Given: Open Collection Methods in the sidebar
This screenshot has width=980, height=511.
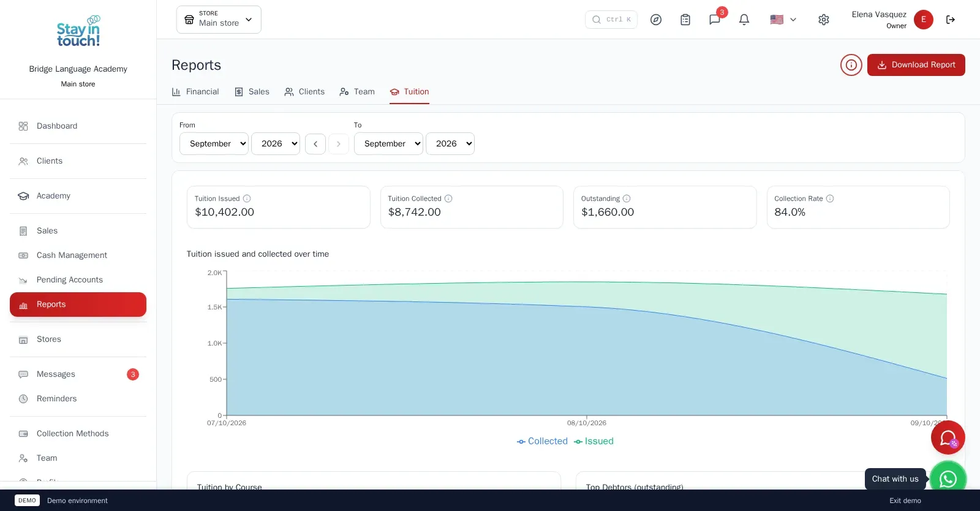Looking at the screenshot, I should 78,434.
